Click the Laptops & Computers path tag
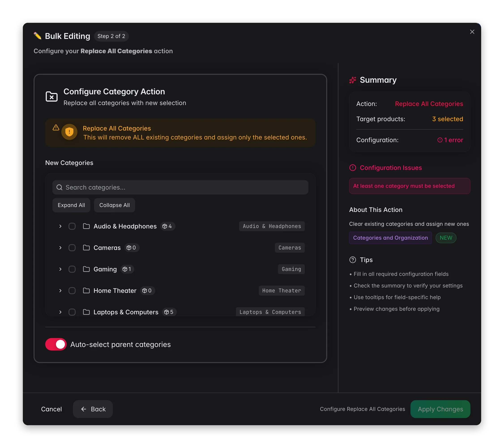Image resolution: width=504 pixels, height=448 pixels. click(x=270, y=312)
